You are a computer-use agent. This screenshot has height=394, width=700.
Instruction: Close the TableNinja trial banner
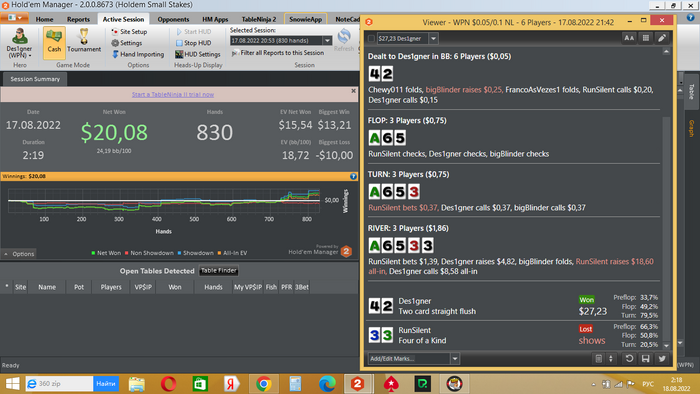tap(353, 91)
